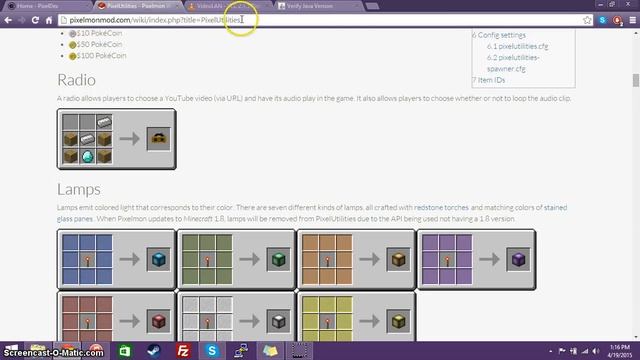Screen dimensions: 640x360
Task: Open the Skype extension icon in the toolbar
Action: [x=602, y=20]
